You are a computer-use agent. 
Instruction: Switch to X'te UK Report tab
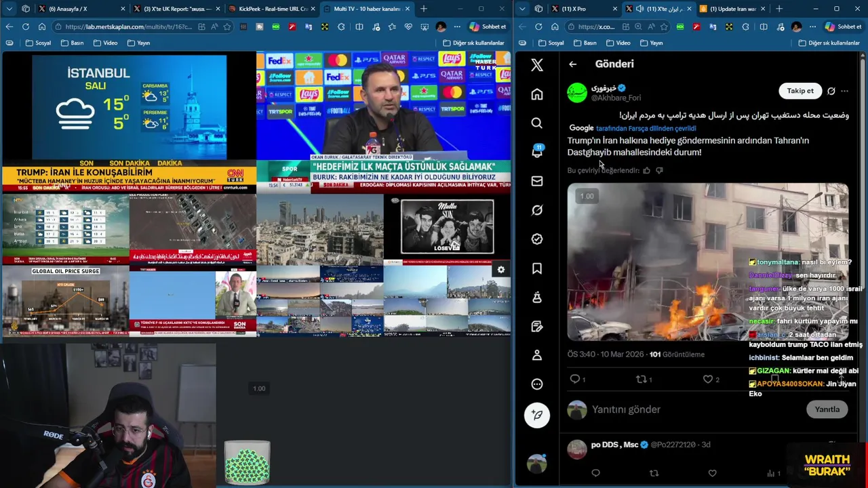tap(177, 9)
